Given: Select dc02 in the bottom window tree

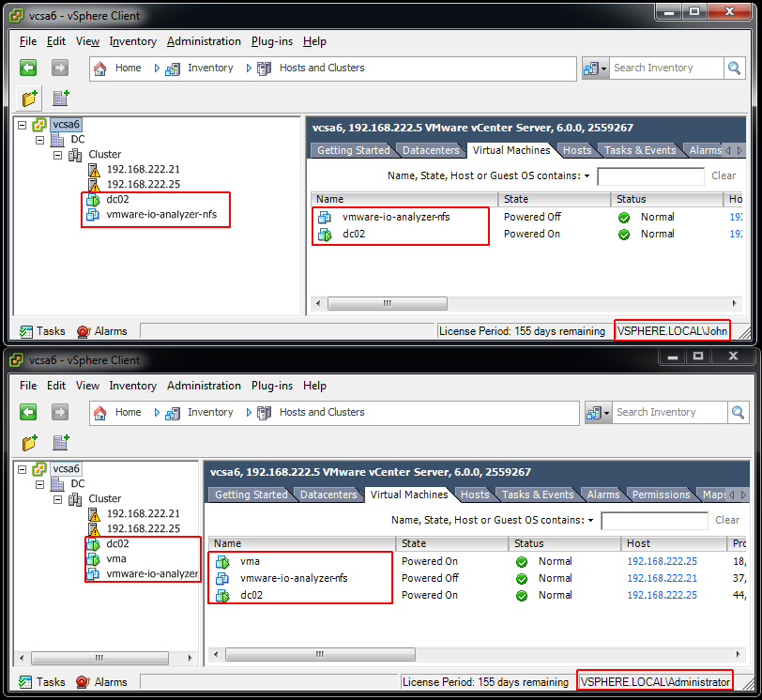Looking at the screenshot, I should coord(117,544).
